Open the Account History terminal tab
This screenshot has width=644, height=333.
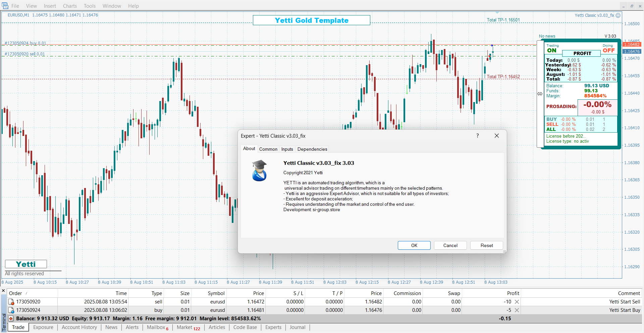coord(79,327)
